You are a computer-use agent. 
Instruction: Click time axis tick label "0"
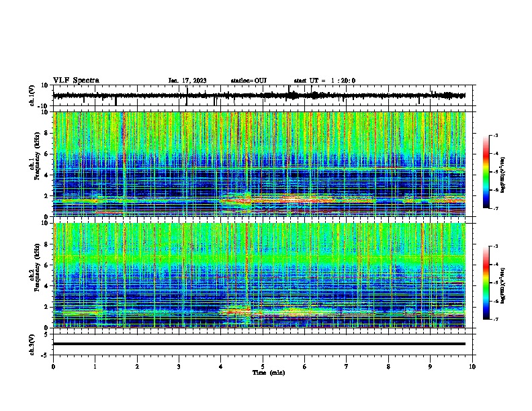(x=53, y=367)
